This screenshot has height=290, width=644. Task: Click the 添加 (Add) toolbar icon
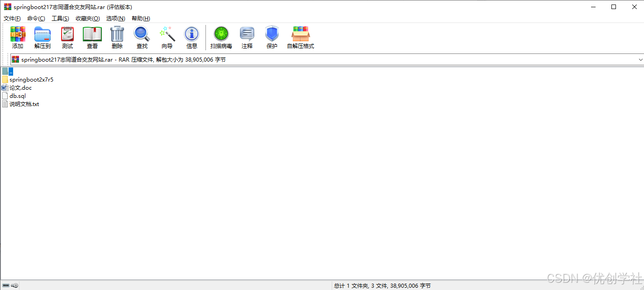(x=18, y=34)
